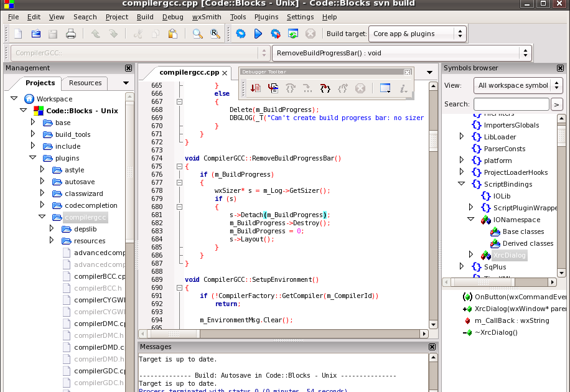Expand the build_tools folder
The image size is (570, 392).
coord(33,134)
